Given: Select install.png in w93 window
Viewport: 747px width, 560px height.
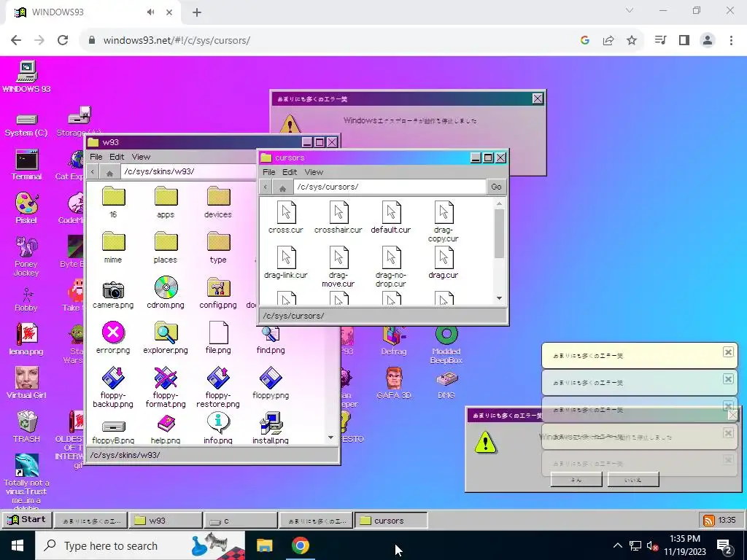Looking at the screenshot, I should click(271, 427).
